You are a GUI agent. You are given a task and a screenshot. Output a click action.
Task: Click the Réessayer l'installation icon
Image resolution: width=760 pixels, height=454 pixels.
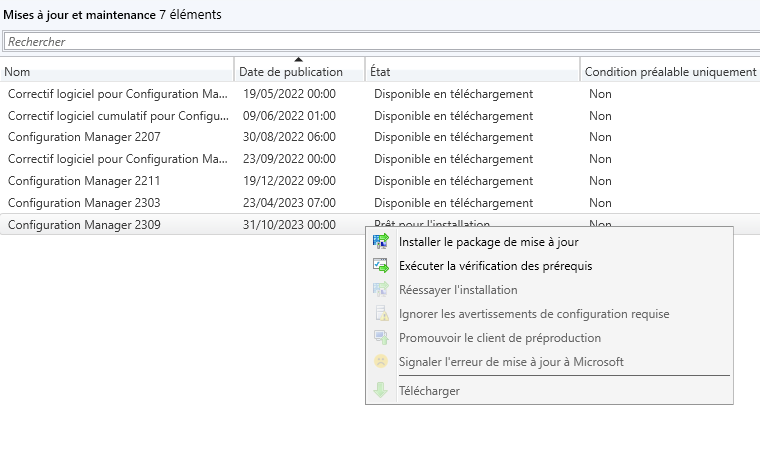click(381, 290)
